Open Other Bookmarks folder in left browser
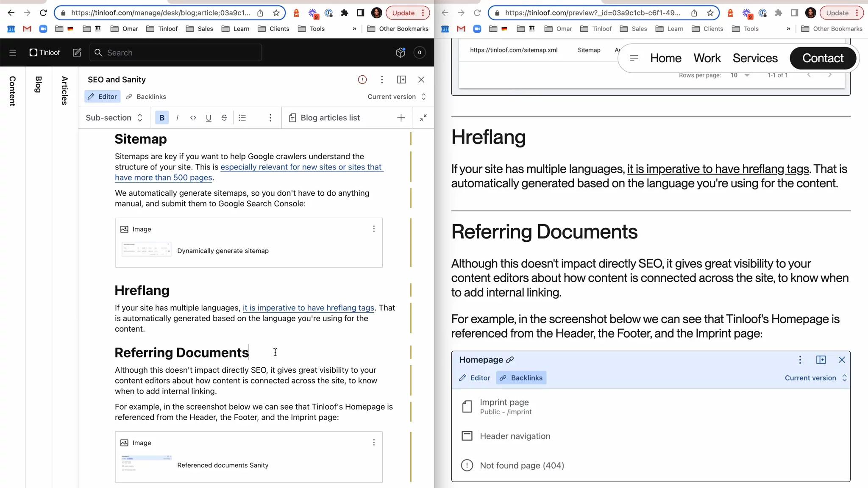 point(398,29)
